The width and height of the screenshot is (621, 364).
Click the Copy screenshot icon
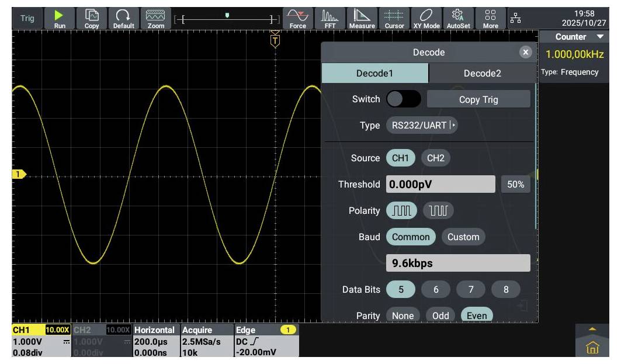coord(92,18)
